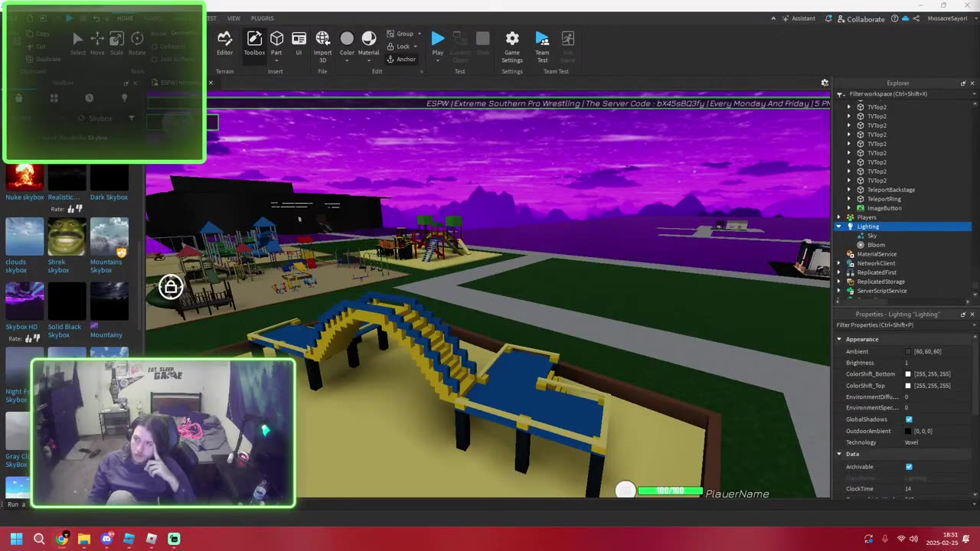Open the Part dropdown arrow
The image size is (980, 551).
(276, 60)
